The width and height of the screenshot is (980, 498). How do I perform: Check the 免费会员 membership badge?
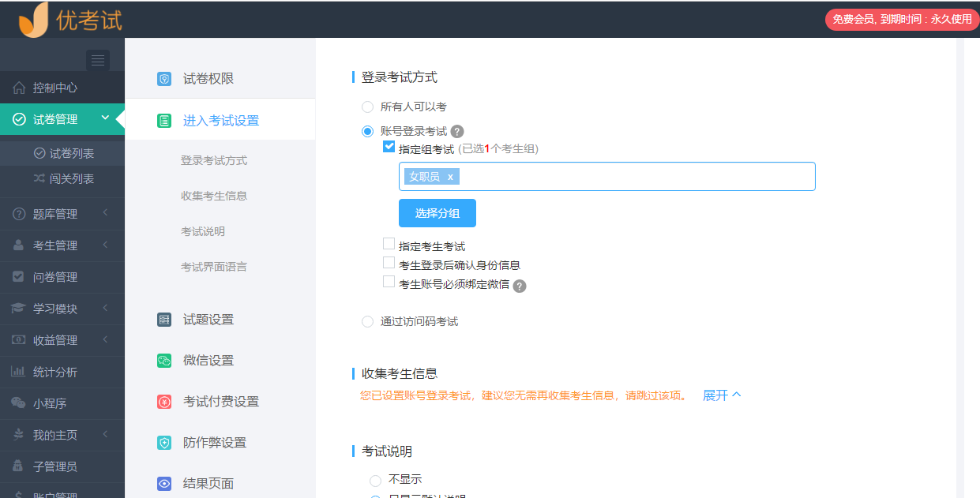tap(900, 20)
